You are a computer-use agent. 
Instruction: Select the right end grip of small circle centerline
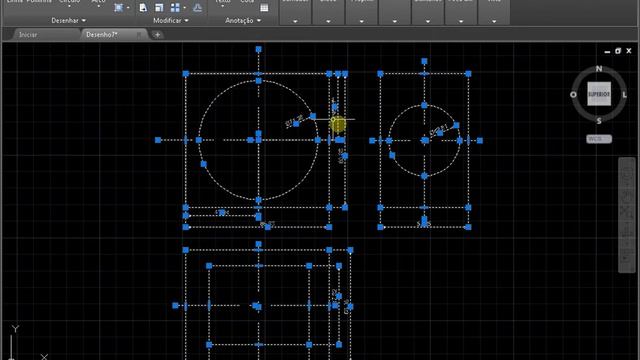(480, 140)
